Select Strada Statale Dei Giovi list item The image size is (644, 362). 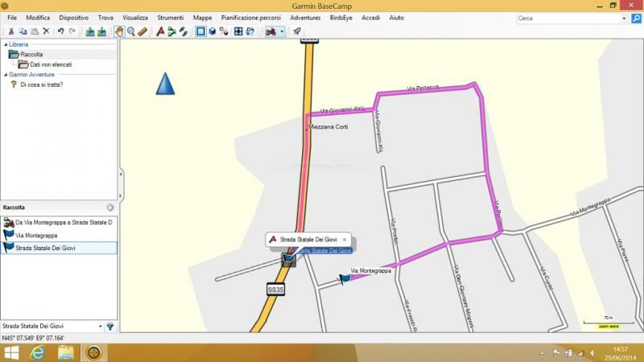pyautogui.click(x=59, y=248)
